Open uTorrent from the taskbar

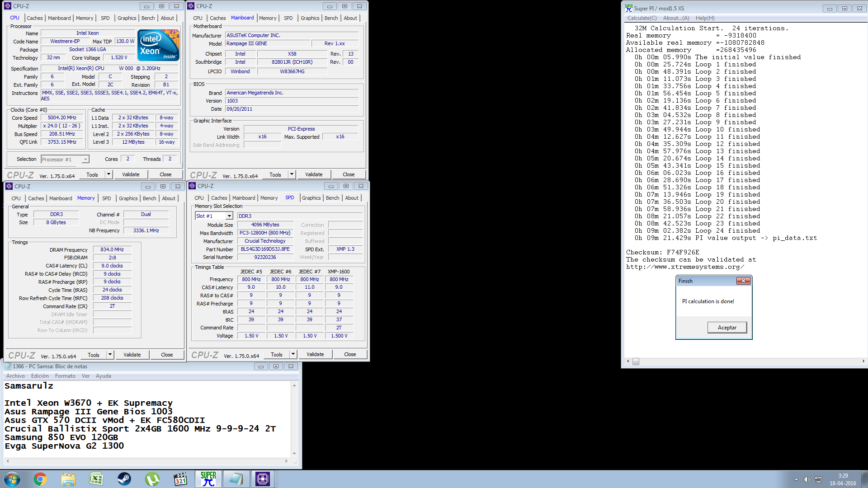pyautogui.click(x=152, y=479)
